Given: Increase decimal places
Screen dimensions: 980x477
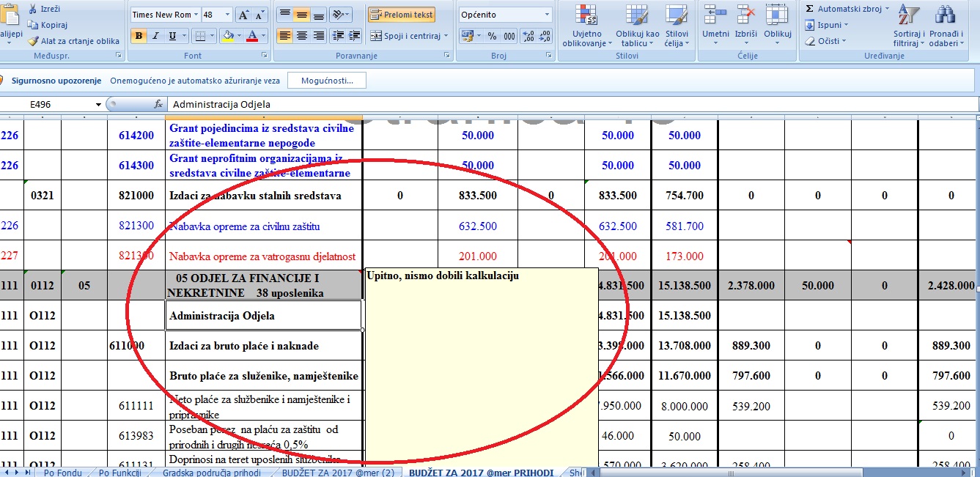Looking at the screenshot, I should click(528, 36).
